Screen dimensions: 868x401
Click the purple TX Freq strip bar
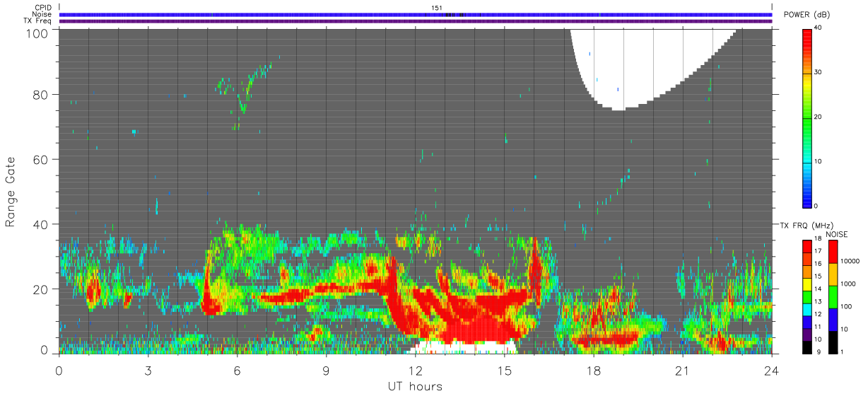(x=416, y=21)
